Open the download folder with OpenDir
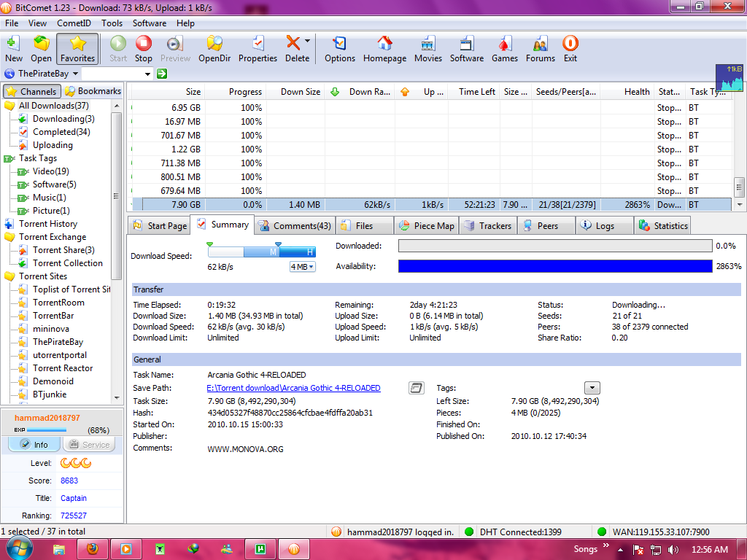Screen dimensions: 747x560 pyautogui.click(x=214, y=49)
